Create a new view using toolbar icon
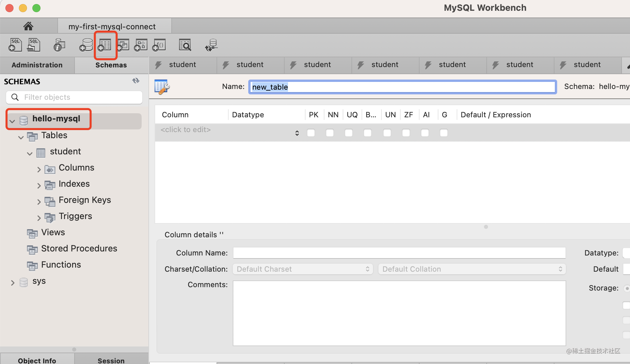Screen dimensions: 630x364 click(123, 45)
